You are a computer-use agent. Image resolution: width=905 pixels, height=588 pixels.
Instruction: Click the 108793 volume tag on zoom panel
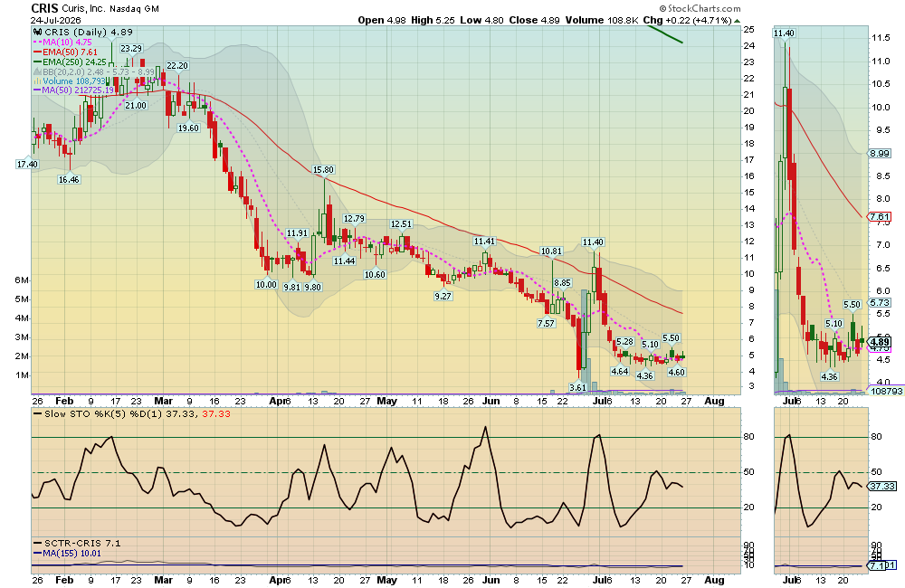tap(887, 391)
